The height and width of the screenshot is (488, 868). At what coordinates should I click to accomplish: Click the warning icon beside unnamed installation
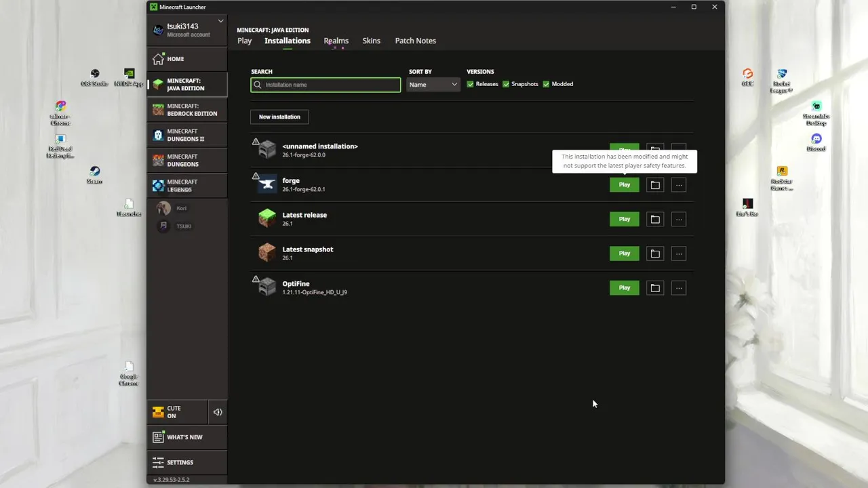(256, 142)
